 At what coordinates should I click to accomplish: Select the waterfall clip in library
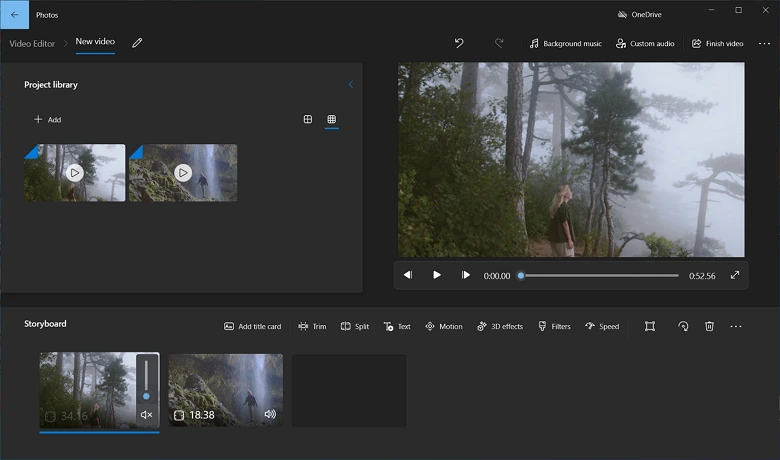[183, 173]
